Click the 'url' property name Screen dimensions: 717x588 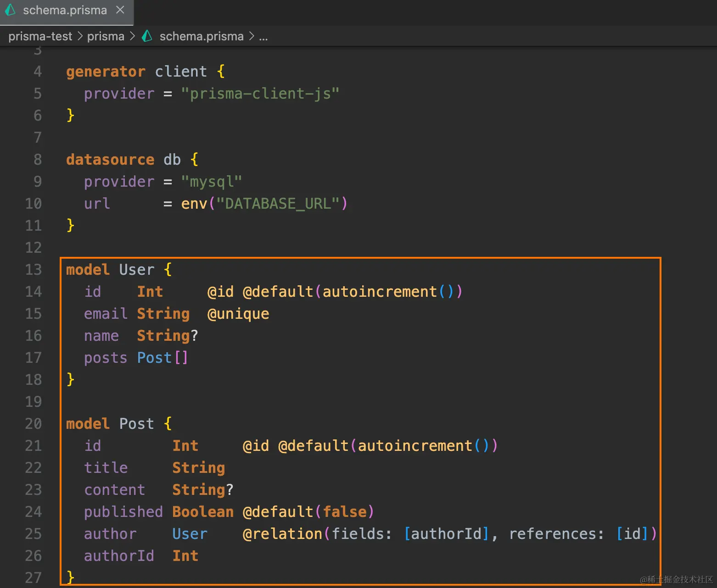point(97,204)
